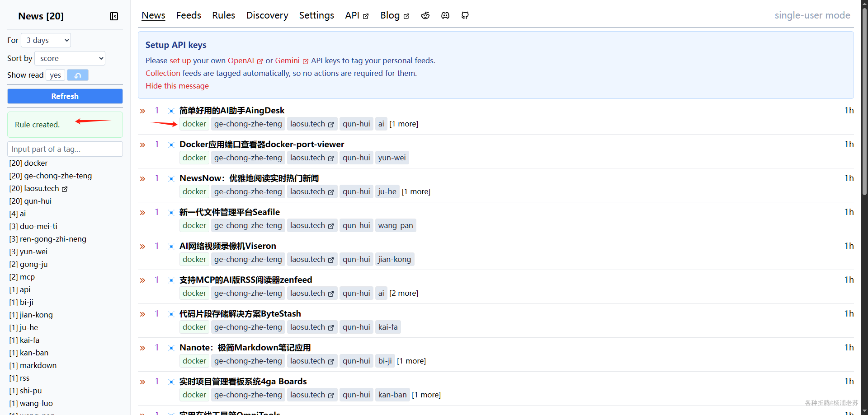Click the feed icon beside the AingDesk title
868x415 pixels.
pyautogui.click(x=171, y=111)
